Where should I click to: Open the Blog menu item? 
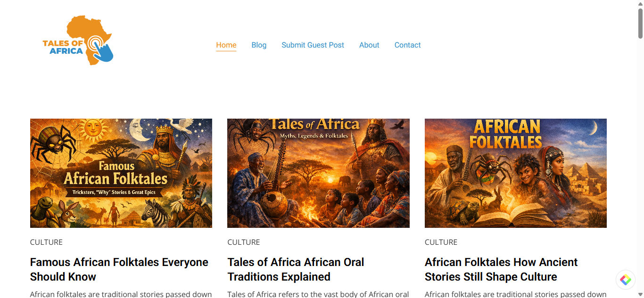click(259, 45)
